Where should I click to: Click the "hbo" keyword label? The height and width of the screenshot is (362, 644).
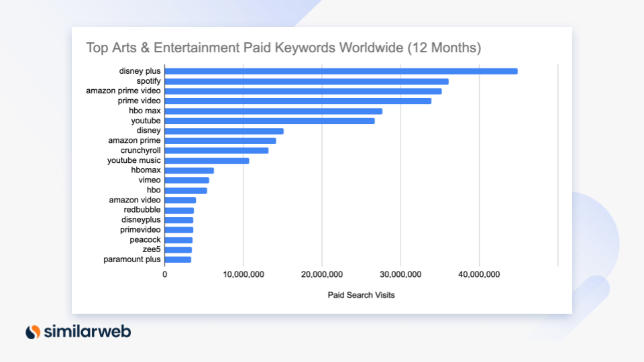click(x=154, y=190)
